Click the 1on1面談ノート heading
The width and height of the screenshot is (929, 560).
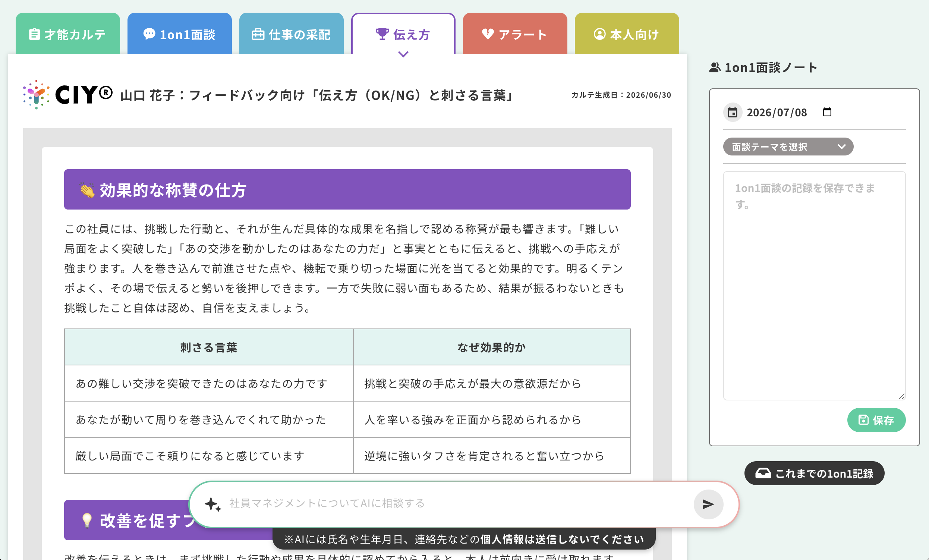[771, 67]
